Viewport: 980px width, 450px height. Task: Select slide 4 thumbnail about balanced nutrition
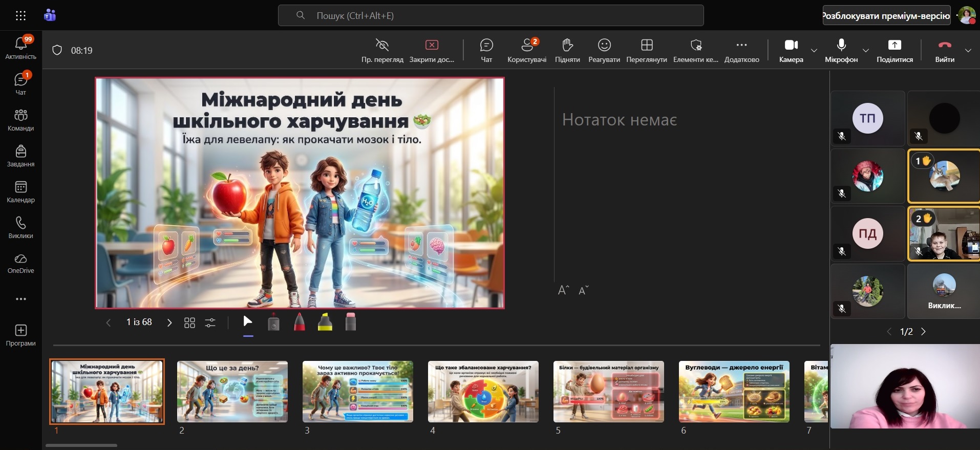[x=483, y=392]
